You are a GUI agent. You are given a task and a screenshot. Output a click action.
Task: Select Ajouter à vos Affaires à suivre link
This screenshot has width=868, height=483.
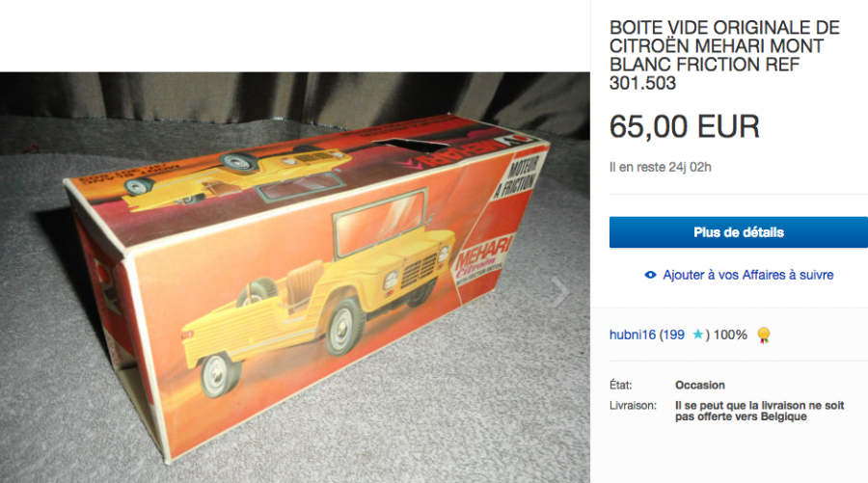[x=747, y=275]
